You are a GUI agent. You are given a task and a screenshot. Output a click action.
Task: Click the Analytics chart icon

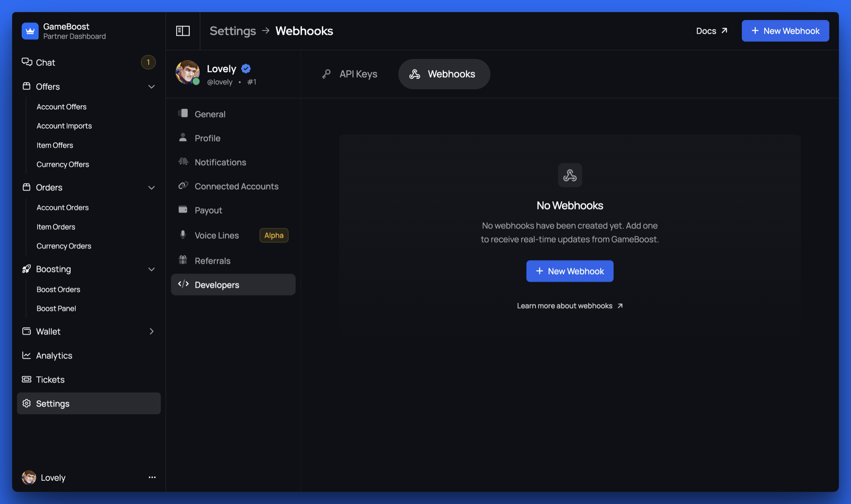pos(27,356)
